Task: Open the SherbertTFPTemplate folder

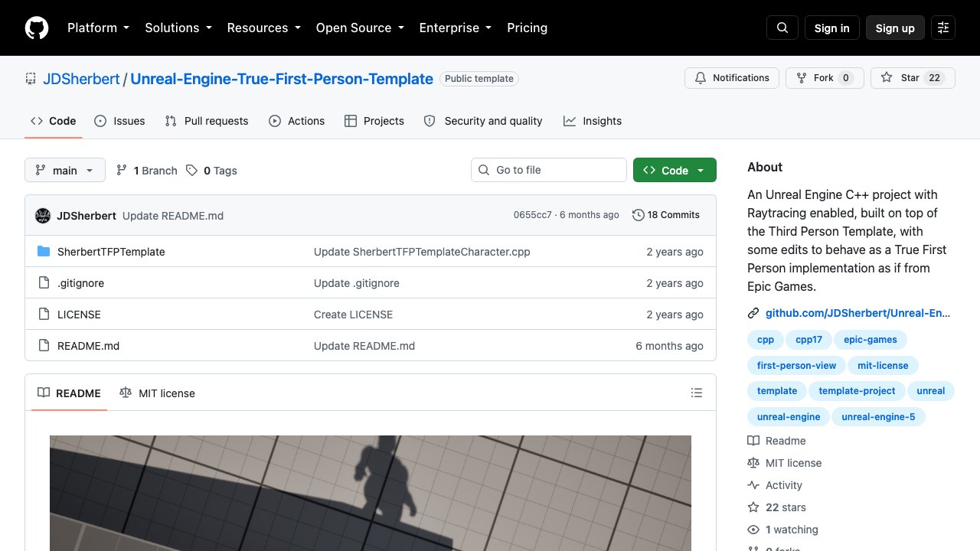Action: [x=111, y=252]
